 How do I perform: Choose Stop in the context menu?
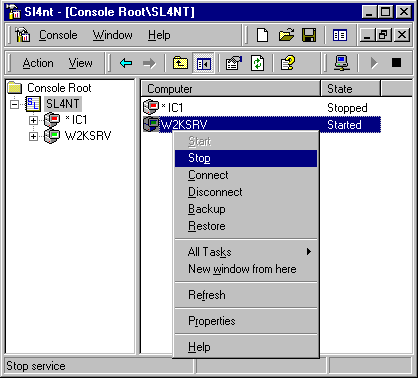[x=246, y=158]
